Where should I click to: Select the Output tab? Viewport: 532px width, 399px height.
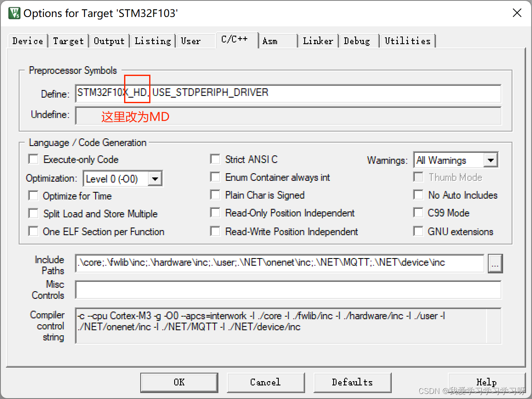[x=109, y=41]
